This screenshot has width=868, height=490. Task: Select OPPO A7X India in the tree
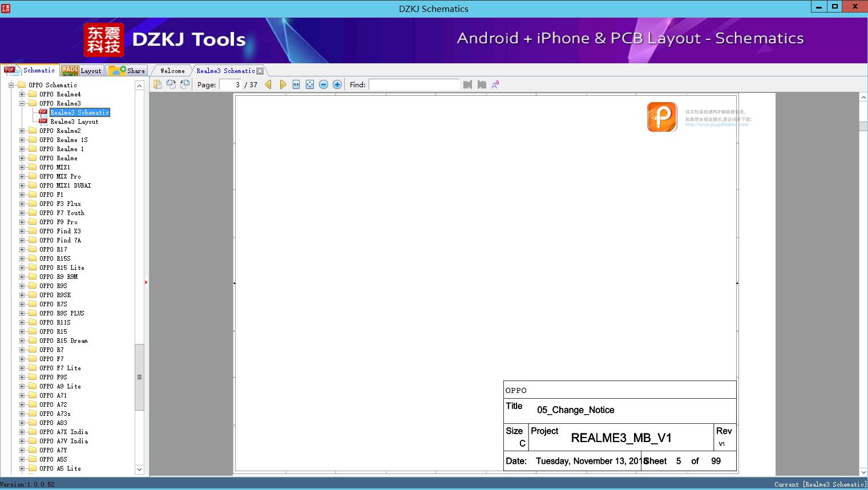[x=63, y=432]
